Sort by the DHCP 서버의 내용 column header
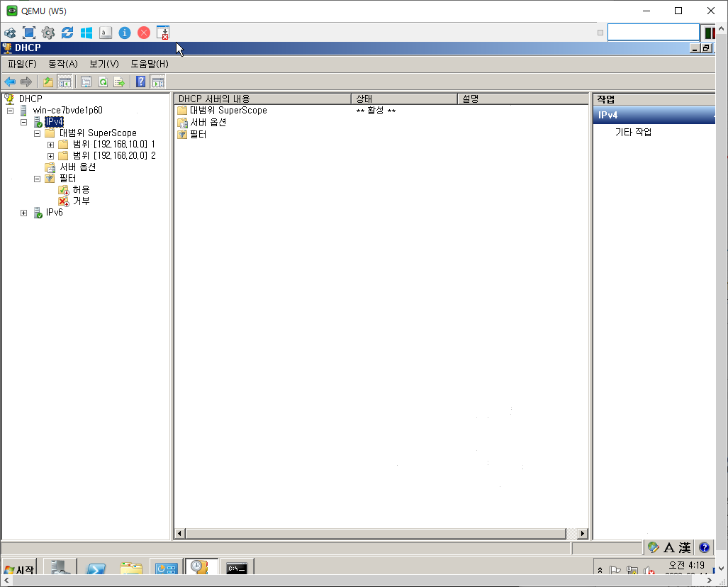728x587 pixels. 263,99
